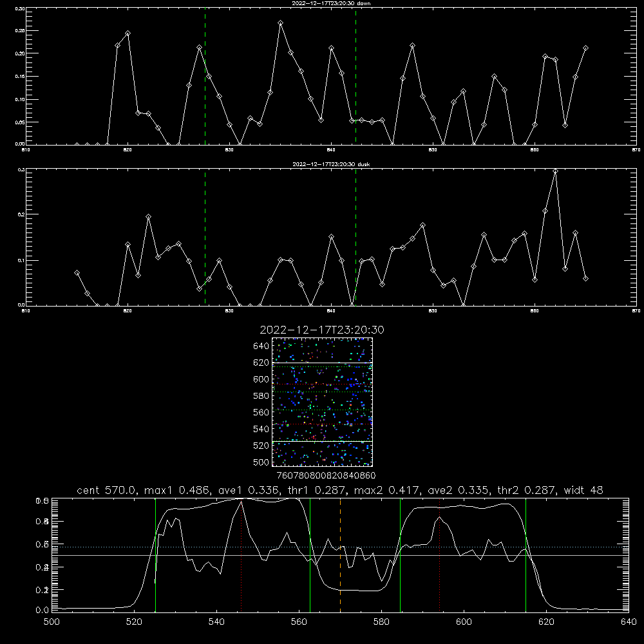Click the orange dashed center line at 570
The width and height of the screenshot is (644, 644).
coord(340,555)
